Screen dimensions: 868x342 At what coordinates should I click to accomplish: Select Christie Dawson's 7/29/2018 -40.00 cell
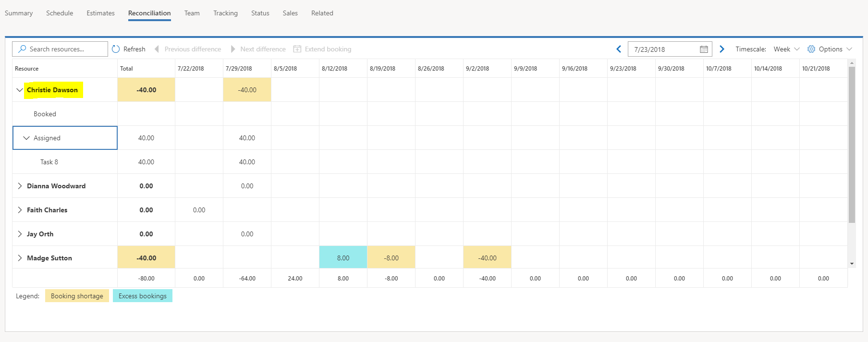[247, 90]
